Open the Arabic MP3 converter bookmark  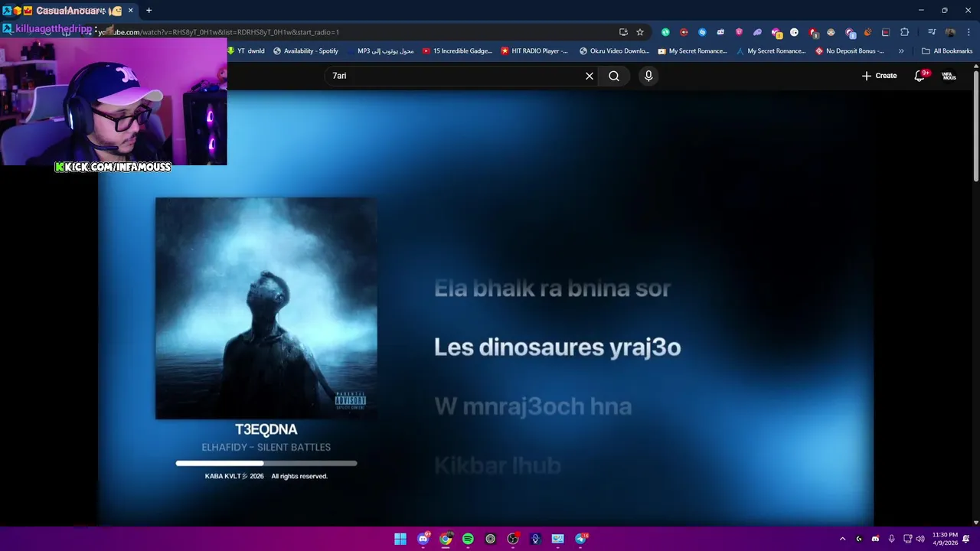[381, 51]
